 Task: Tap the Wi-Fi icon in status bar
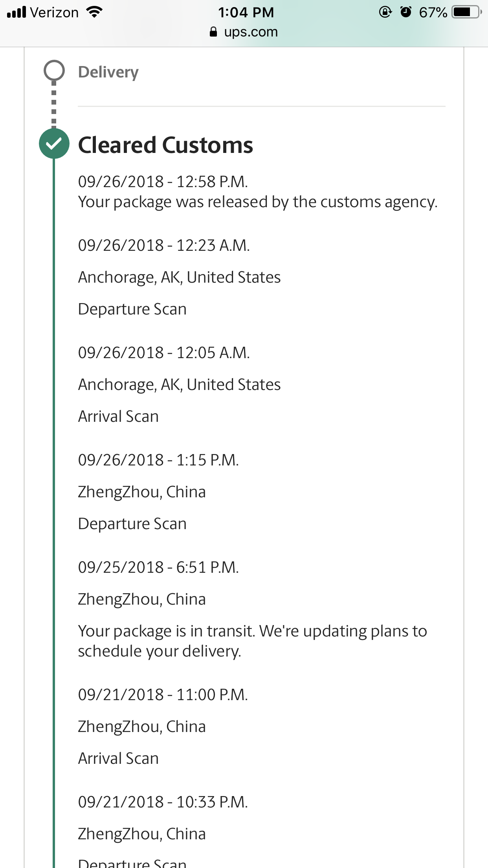pos(94,12)
